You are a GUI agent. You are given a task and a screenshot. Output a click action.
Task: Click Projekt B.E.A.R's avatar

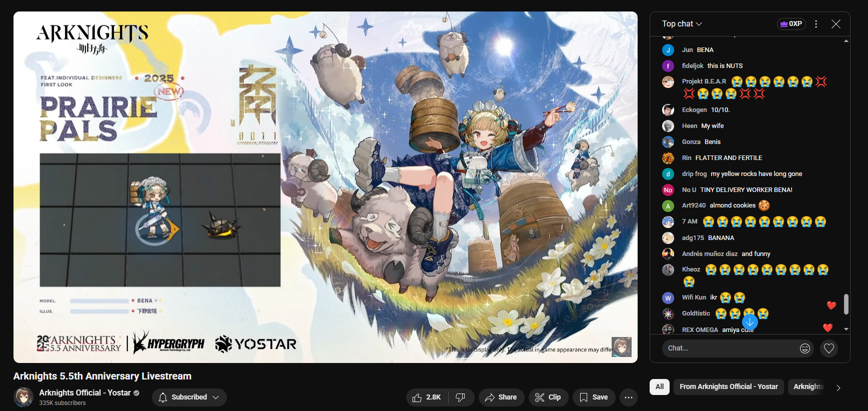point(668,82)
